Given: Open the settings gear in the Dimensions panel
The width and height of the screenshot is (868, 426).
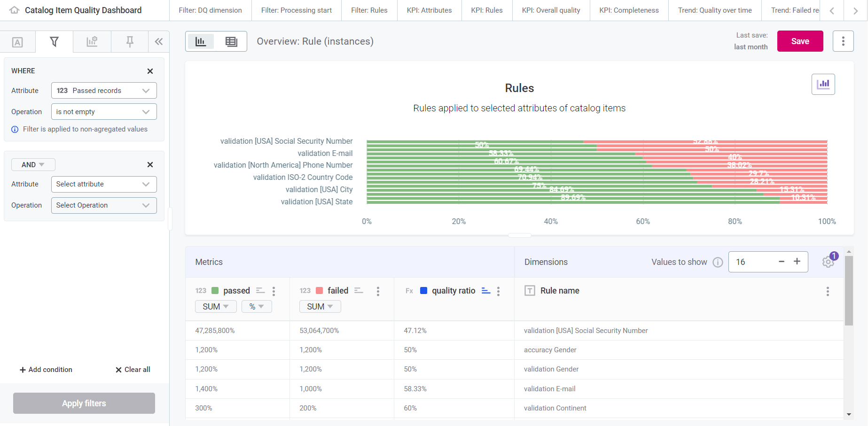Looking at the screenshot, I should [828, 262].
